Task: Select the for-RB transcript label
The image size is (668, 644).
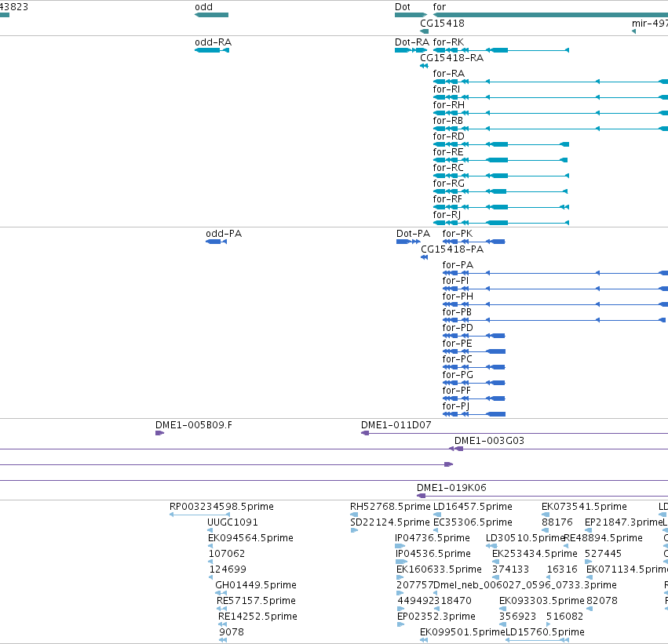Action: (x=447, y=121)
